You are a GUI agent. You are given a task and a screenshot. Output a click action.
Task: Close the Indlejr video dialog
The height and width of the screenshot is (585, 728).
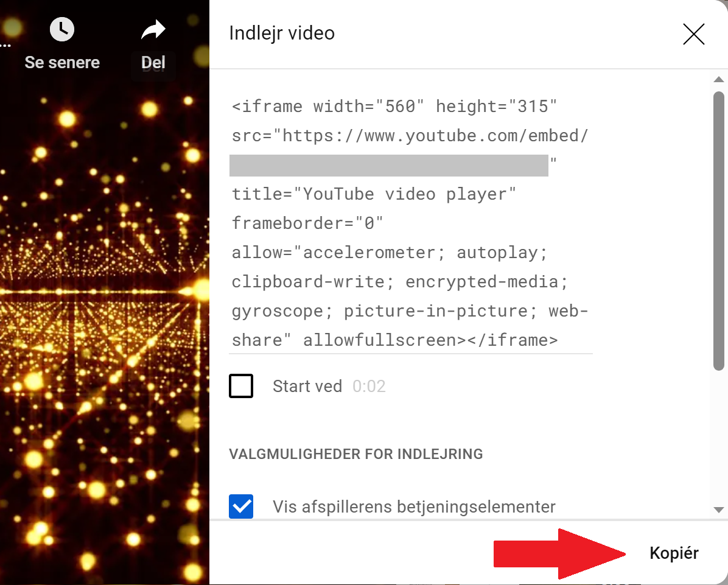click(x=693, y=35)
